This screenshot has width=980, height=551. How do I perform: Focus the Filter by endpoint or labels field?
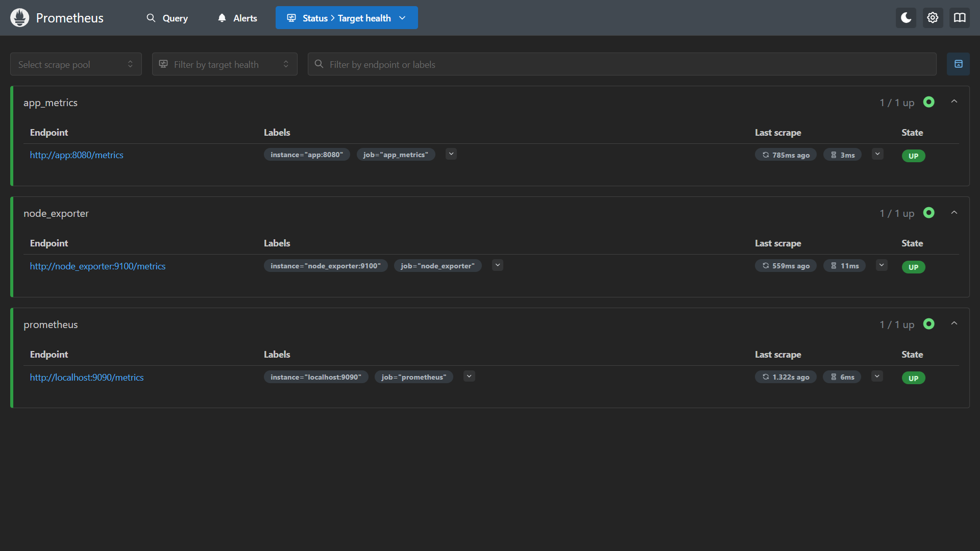pos(622,64)
